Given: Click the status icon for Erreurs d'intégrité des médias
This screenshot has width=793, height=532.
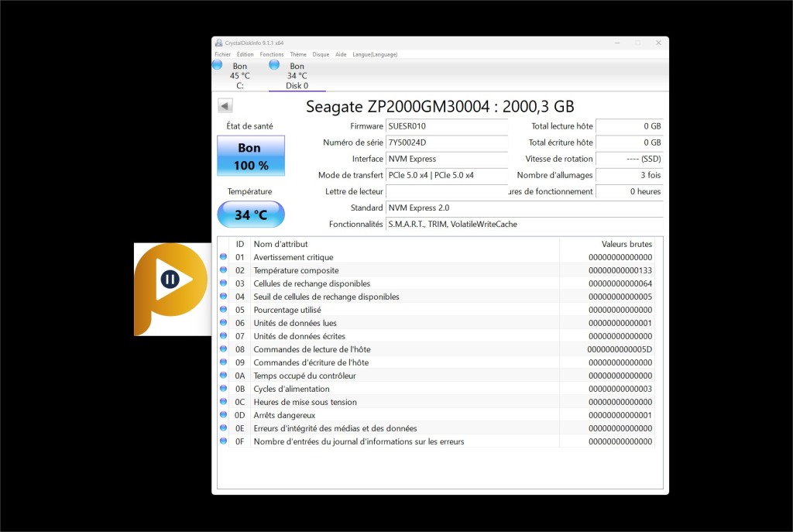Looking at the screenshot, I should [224, 427].
